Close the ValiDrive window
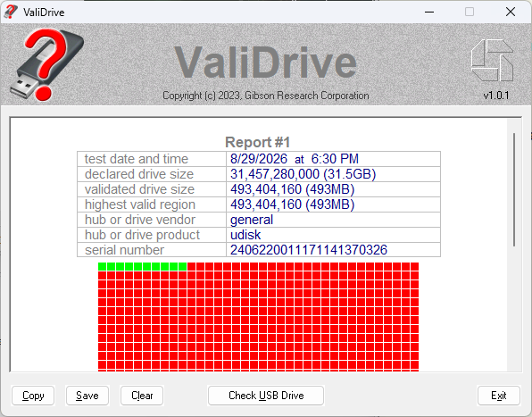The height and width of the screenshot is (417, 532). click(511, 12)
